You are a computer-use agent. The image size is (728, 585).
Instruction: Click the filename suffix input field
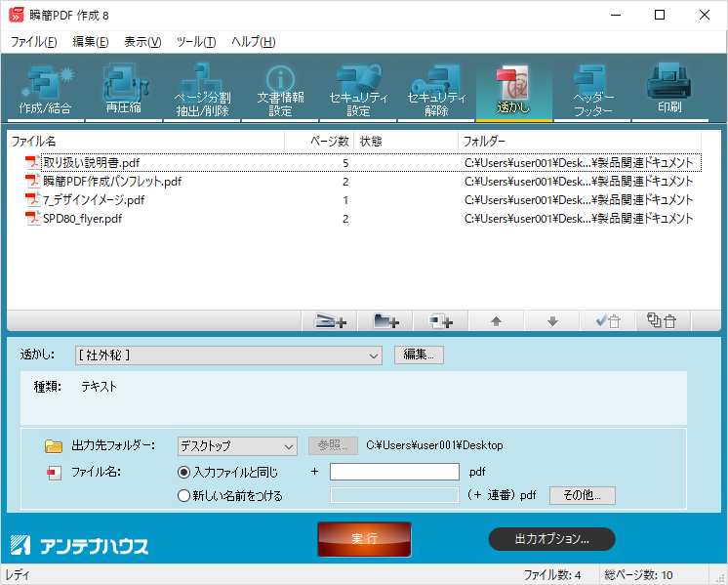coord(394,472)
